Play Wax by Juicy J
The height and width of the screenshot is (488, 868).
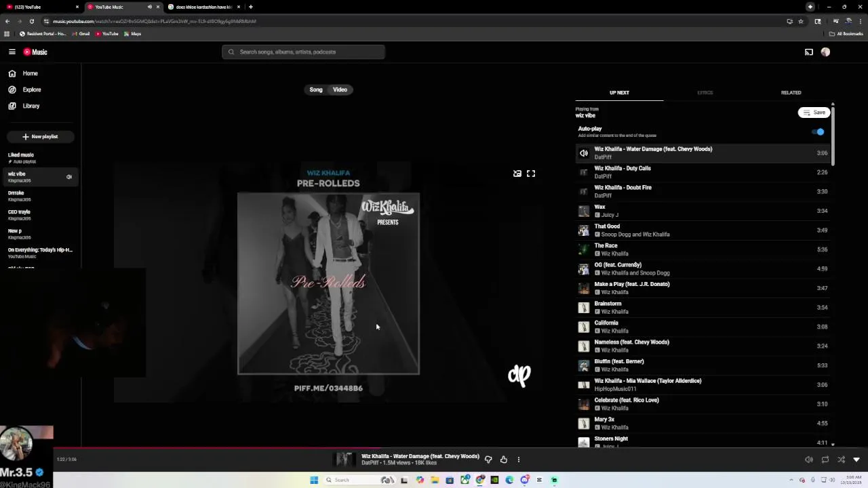click(x=703, y=211)
